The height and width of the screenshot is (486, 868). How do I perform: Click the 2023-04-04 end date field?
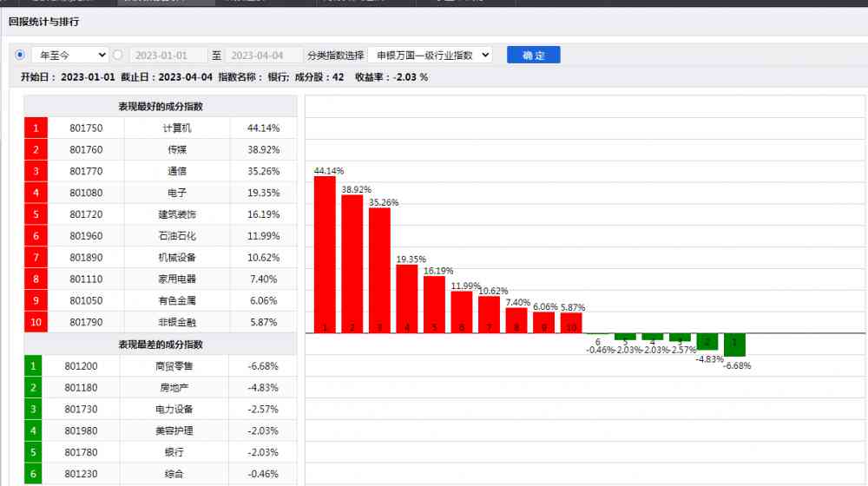coord(265,55)
